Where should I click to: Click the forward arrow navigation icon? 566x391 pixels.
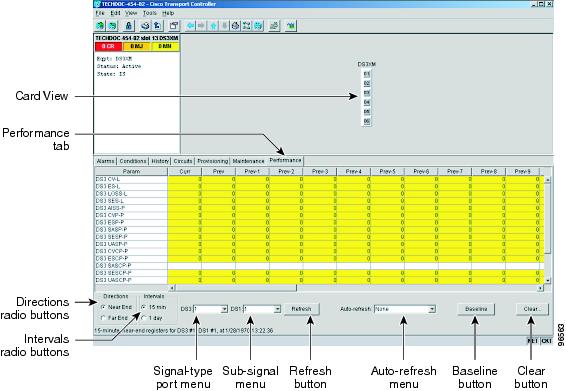pyautogui.click(x=201, y=26)
